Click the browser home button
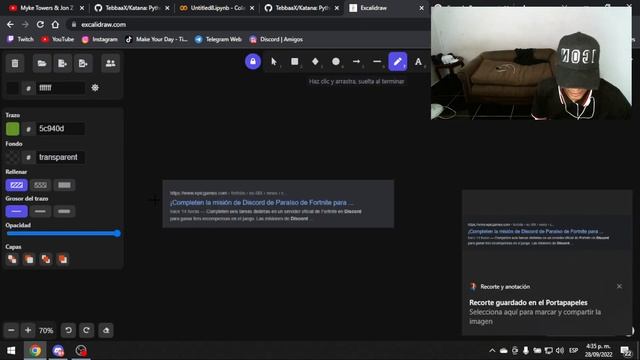Viewport: 640px width, 360px height. 55,24
